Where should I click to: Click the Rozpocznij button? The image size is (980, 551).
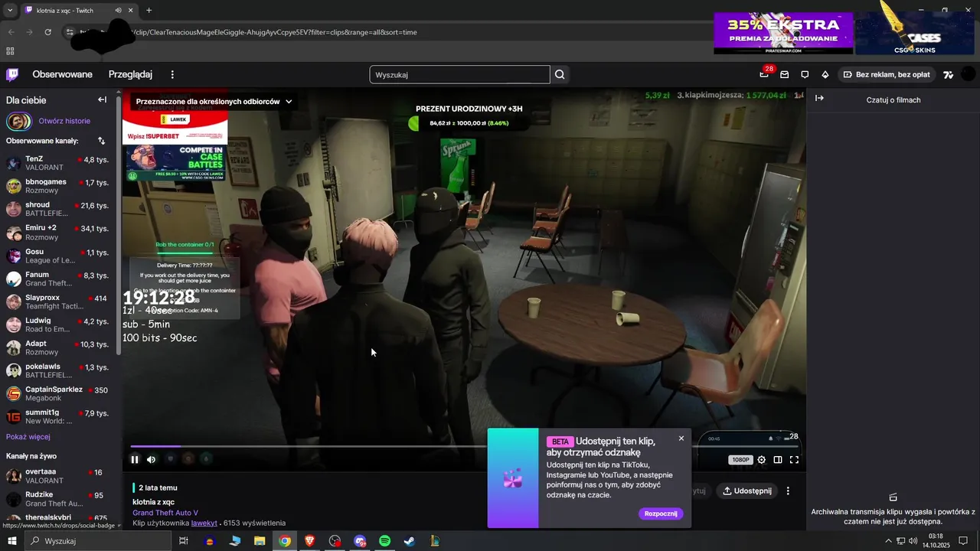(661, 514)
